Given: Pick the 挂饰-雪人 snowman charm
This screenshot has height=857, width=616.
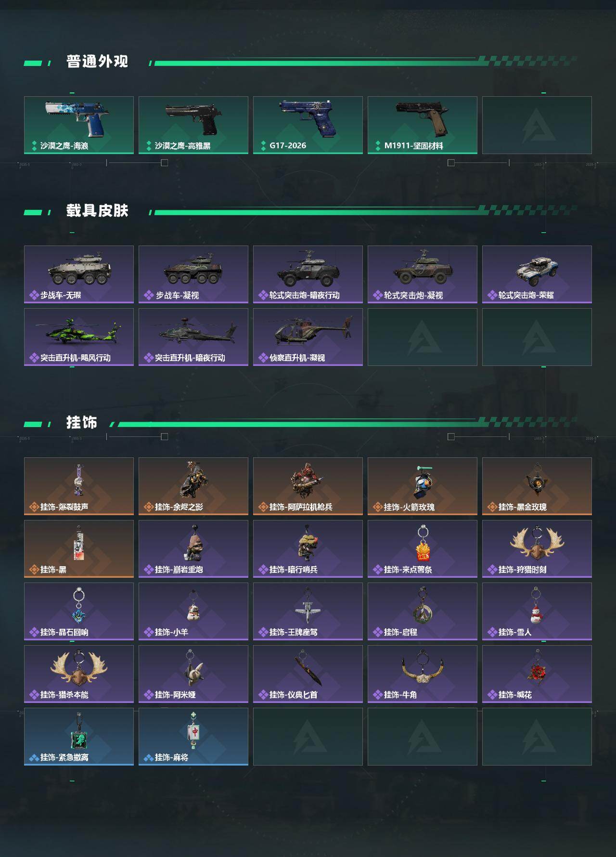Looking at the screenshot, I should (x=537, y=611).
